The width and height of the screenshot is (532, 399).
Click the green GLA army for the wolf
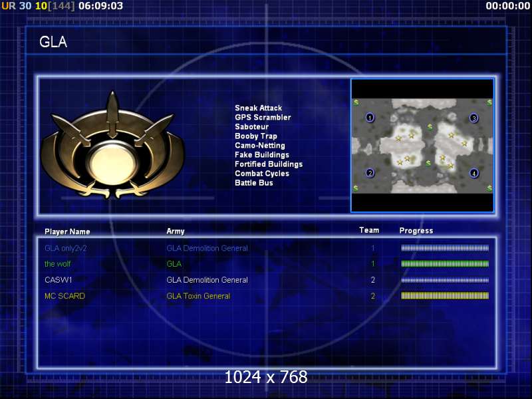coord(174,264)
